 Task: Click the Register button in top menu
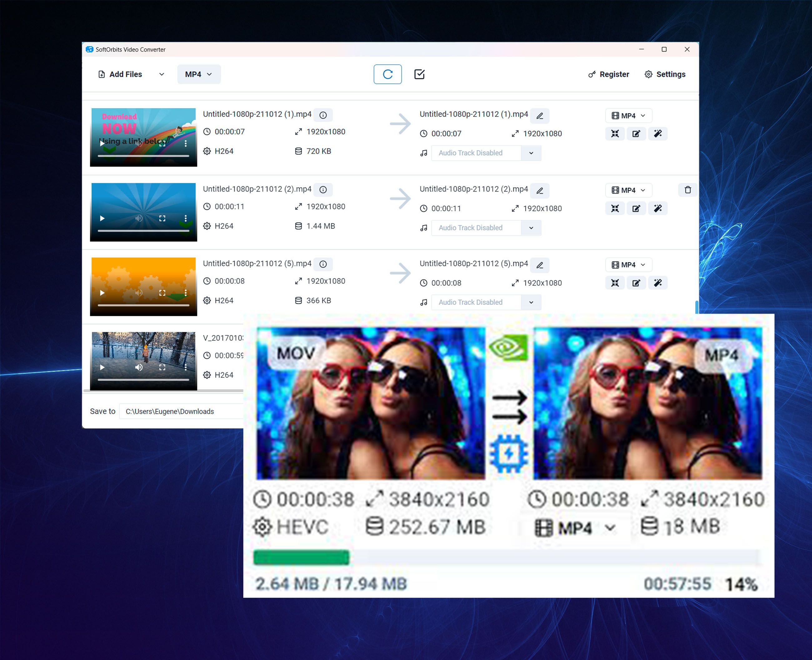click(x=608, y=74)
